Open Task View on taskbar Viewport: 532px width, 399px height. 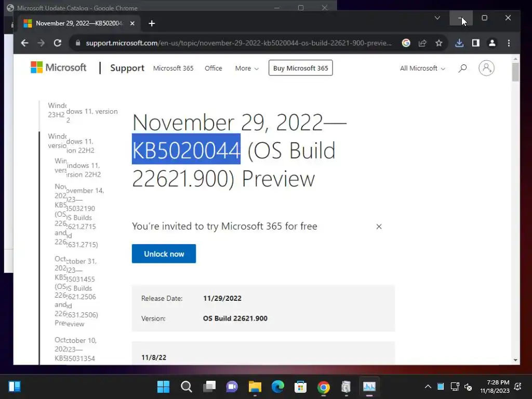tap(209, 387)
